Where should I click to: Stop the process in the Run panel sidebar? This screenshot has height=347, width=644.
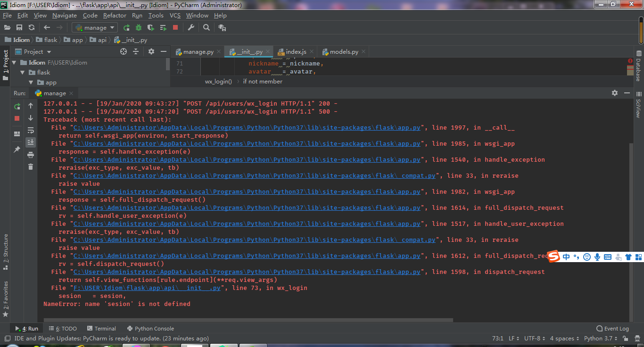[17, 118]
